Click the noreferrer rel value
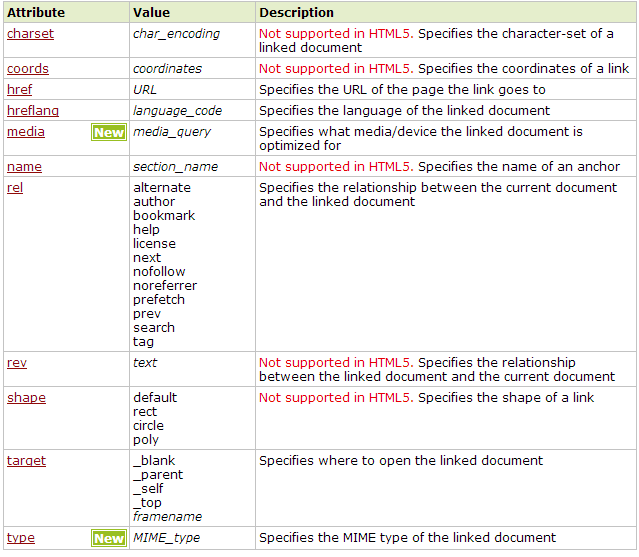This screenshot has height=557, width=639. [x=165, y=286]
